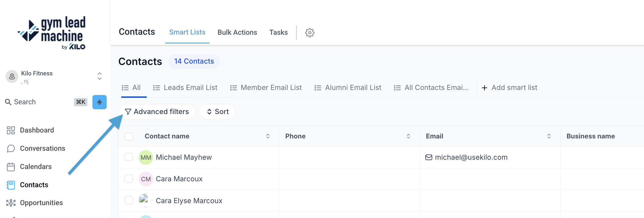
Task: Expand the Kilo Fitness account switcher
Action: 99,76
